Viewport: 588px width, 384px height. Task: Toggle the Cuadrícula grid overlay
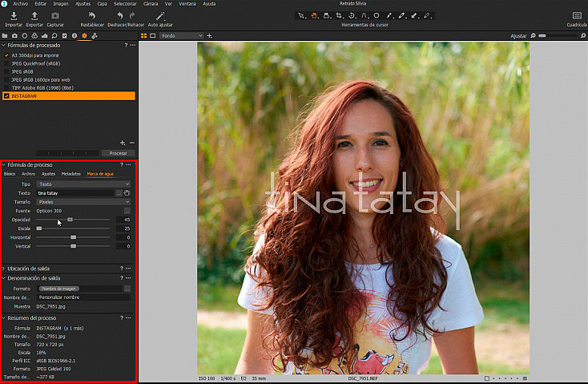point(577,16)
